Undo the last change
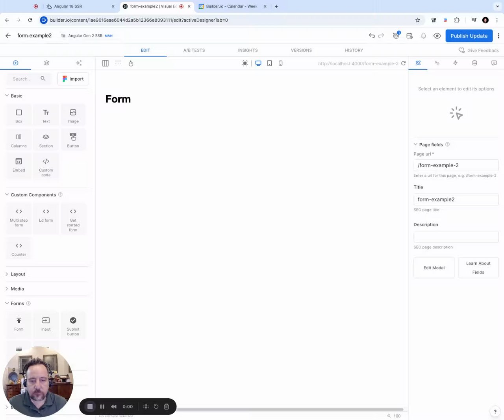The image size is (504, 420). point(372,35)
